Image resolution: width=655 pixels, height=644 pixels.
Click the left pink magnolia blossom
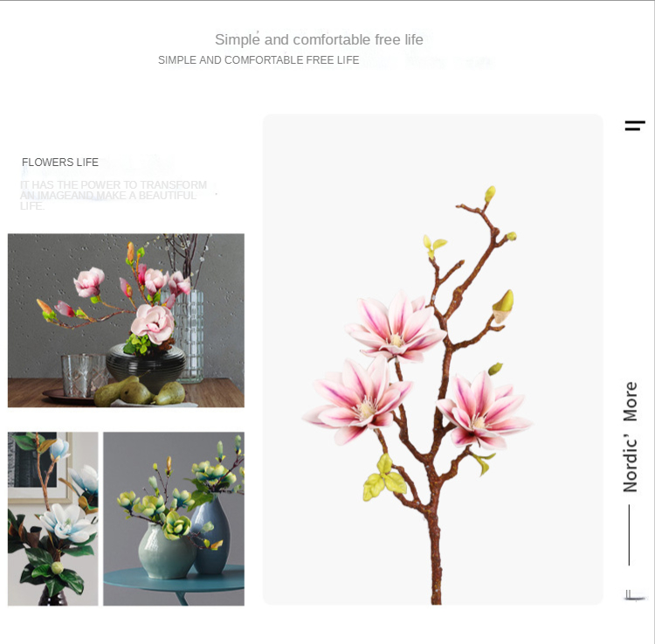click(358, 401)
